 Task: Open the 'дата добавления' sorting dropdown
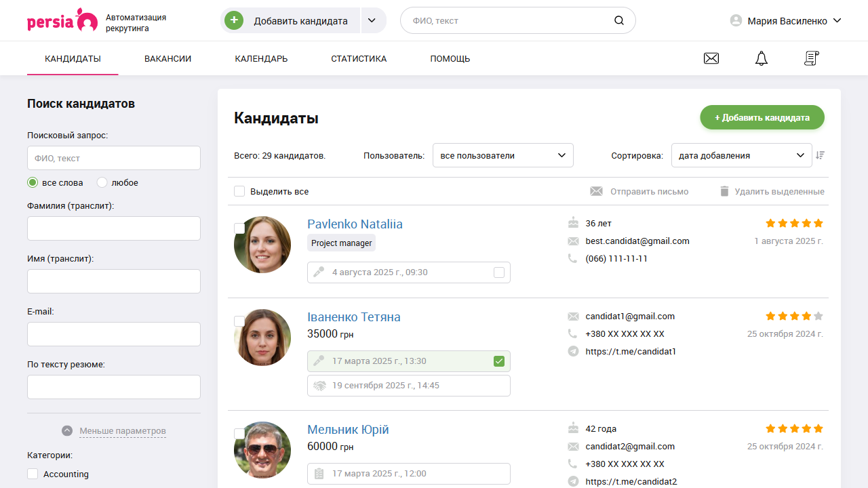(741, 155)
